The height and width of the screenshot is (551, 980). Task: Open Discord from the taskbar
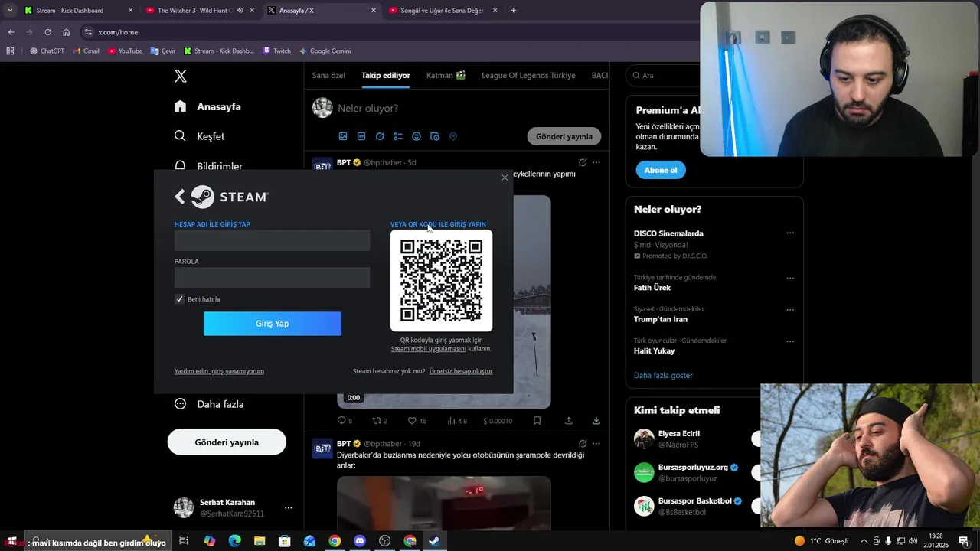coord(360,541)
